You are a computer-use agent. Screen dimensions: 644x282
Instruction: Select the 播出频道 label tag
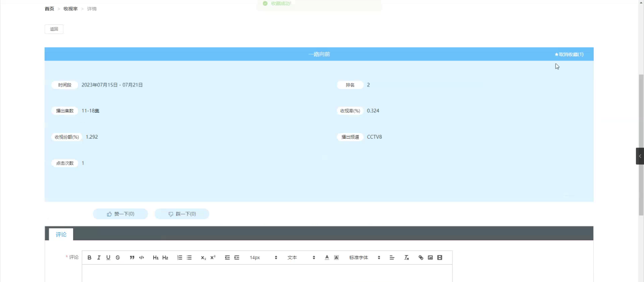pyautogui.click(x=350, y=137)
